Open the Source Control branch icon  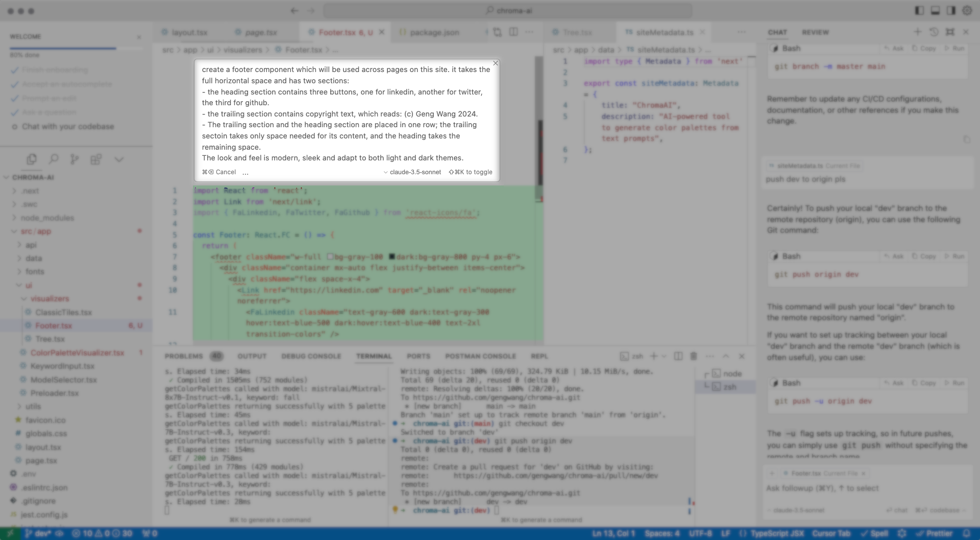pos(75,159)
